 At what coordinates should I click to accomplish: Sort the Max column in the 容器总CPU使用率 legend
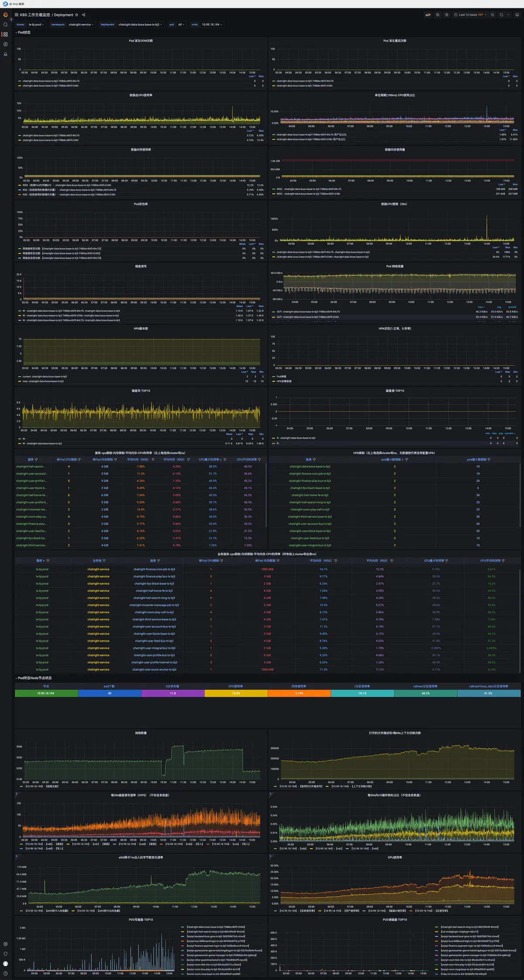click(x=261, y=130)
